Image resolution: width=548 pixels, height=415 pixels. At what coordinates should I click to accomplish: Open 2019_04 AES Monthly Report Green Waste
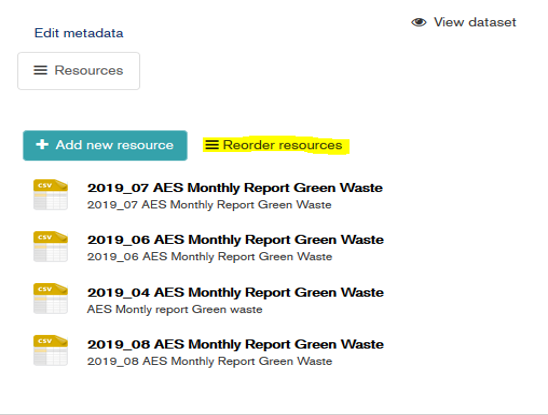[236, 292]
